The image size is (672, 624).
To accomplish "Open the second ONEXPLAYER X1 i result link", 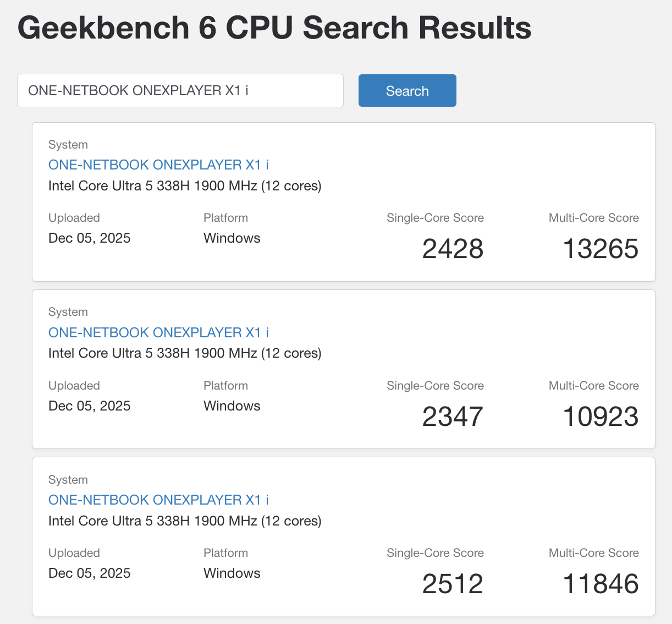I will [x=158, y=332].
